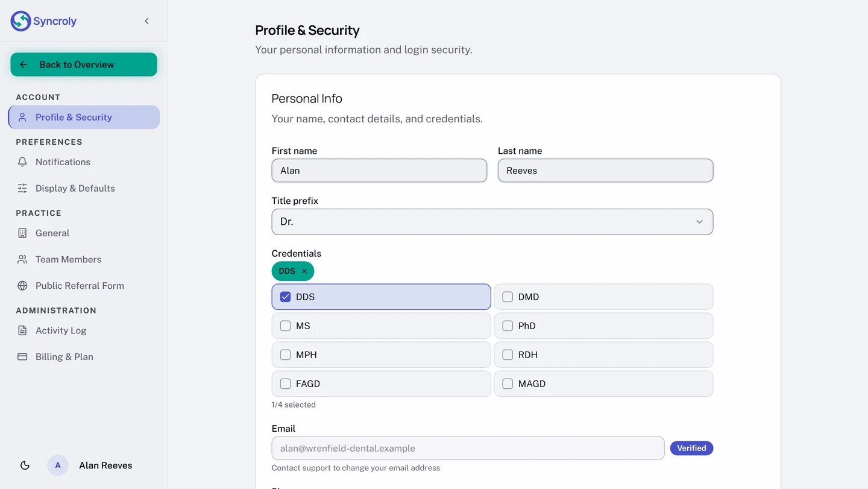The width and height of the screenshot is (868, 489).
Task: Click the Public Referral Form globe icon
Action: (x=22, y=286)
